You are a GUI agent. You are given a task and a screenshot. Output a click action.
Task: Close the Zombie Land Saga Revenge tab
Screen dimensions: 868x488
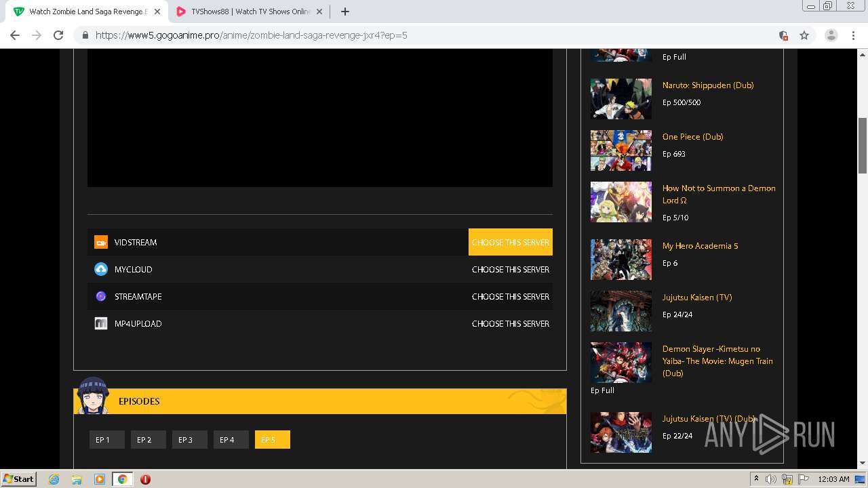(x=157, y=12)
